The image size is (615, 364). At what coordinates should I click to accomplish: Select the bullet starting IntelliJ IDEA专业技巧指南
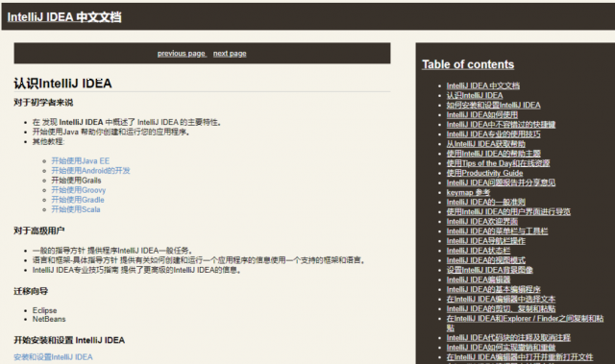click(x=136, y=270)
